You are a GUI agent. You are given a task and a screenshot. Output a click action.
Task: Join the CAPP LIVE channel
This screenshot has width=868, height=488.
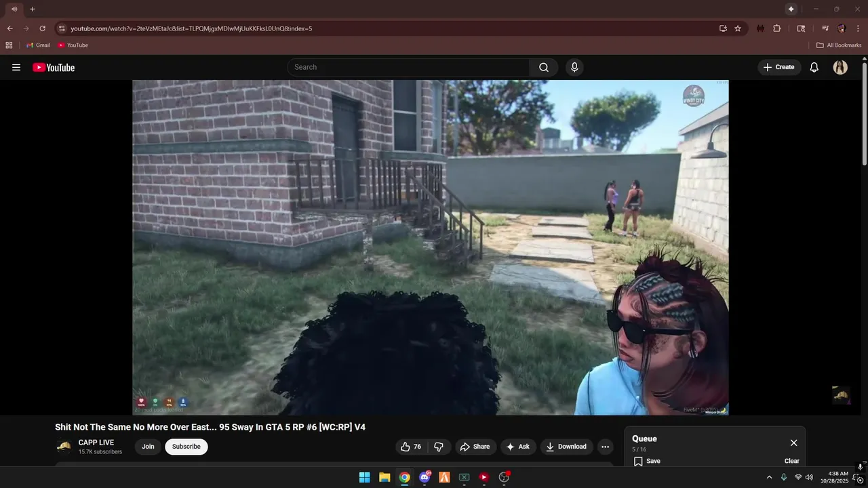click(148, 447)
